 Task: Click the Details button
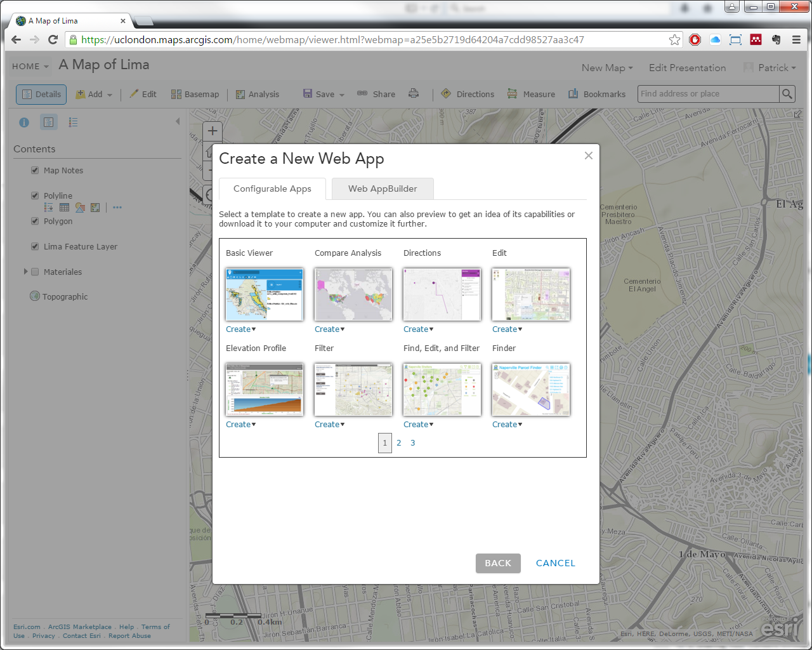[41, 94]
